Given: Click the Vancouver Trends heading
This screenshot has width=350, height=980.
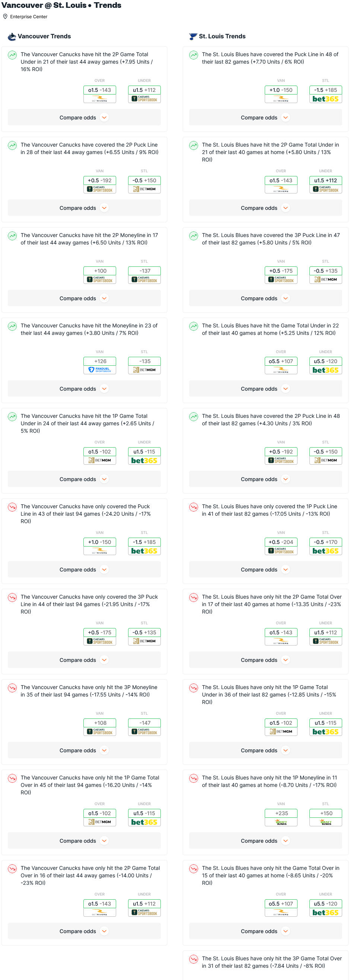Looking at the screenshot, I should tap(44, 36).
